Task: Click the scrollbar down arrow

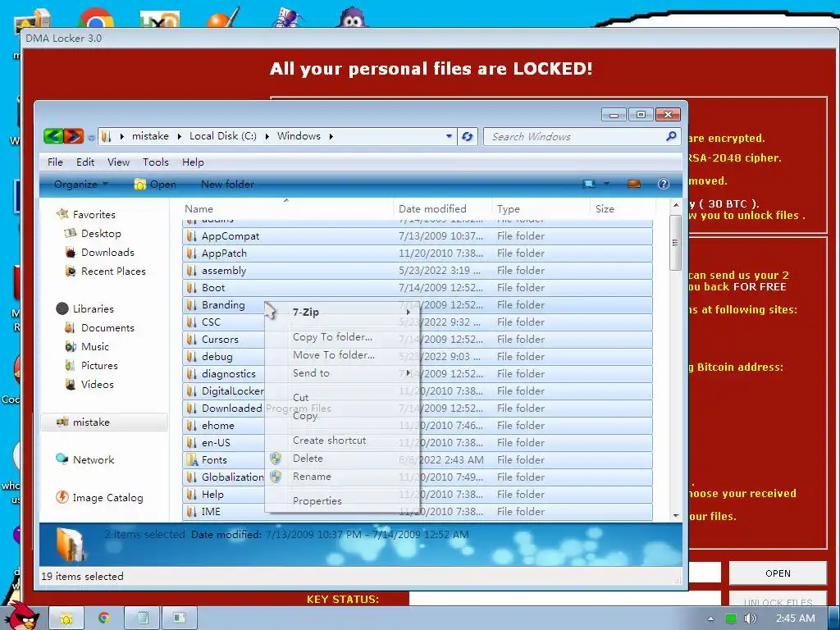Action: click(x=676, y=515)
